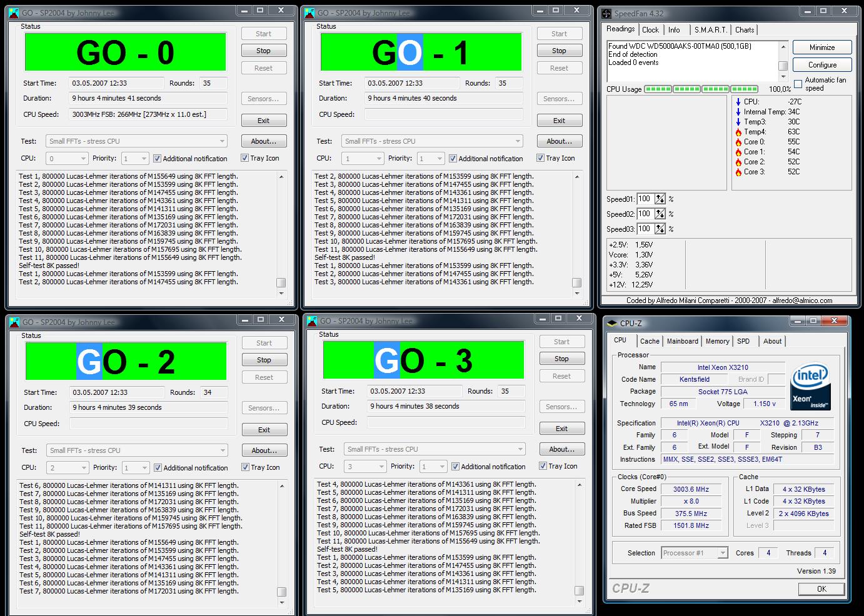Click the SP2004 title icon in GO - 2 window
The image size is (864, 616).
14,322
